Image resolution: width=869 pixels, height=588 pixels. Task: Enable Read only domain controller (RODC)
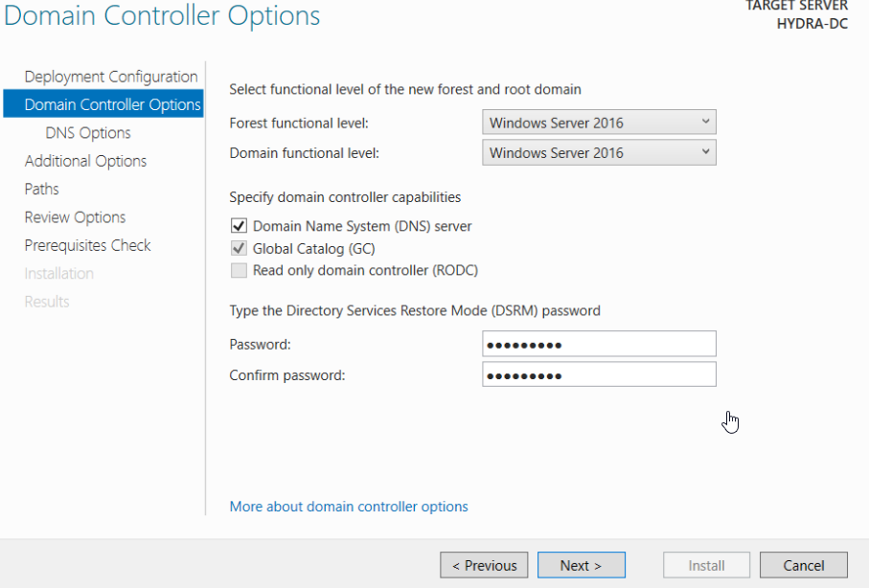pos(239,270)
